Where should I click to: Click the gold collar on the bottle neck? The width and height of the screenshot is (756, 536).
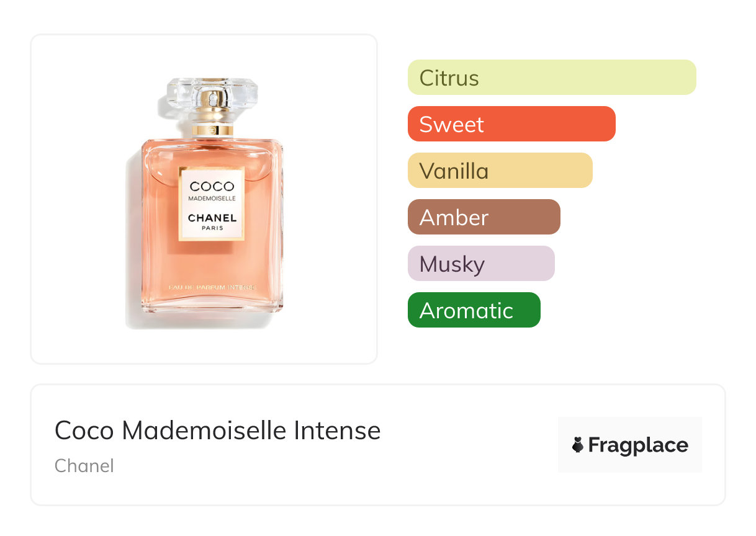[x=212, y=130]
